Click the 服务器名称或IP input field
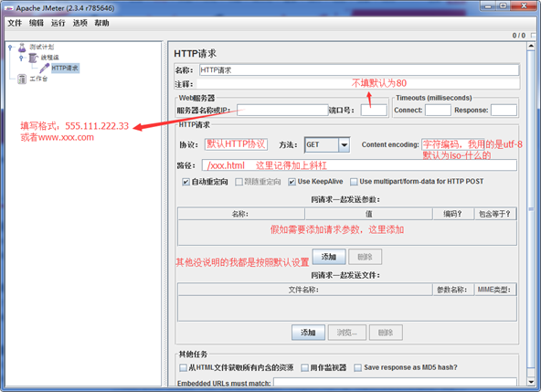Screen dimensions: 541x392 [x=282, y=110]
